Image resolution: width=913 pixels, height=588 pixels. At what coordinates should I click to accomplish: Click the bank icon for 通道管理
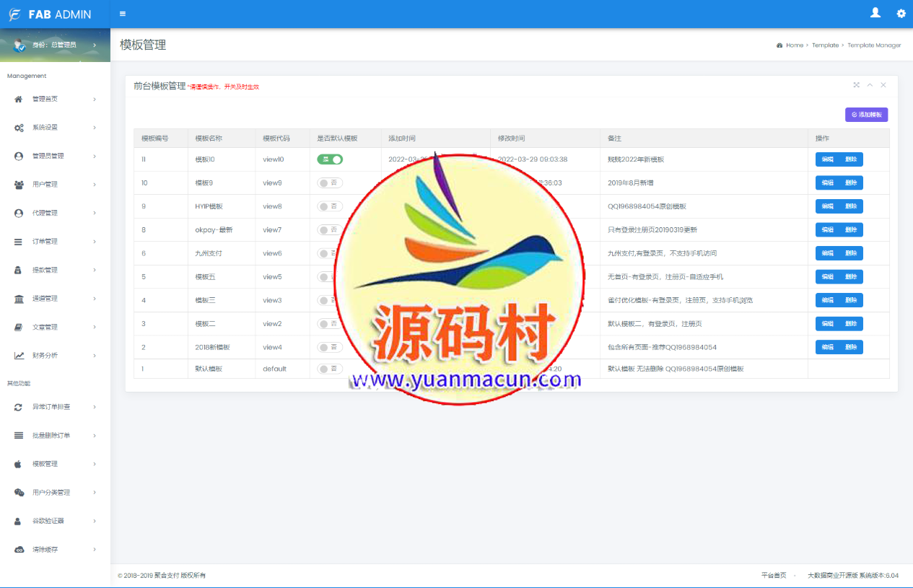click(19, 299)
